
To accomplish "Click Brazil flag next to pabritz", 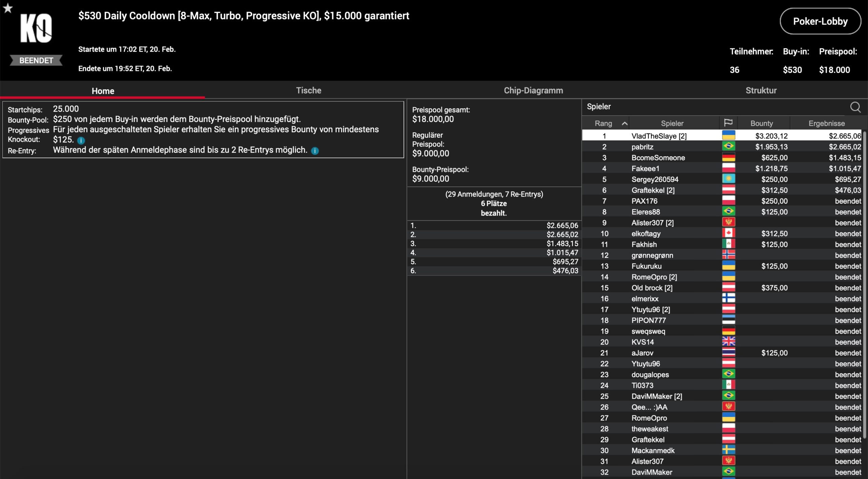I will pos(728,146).
